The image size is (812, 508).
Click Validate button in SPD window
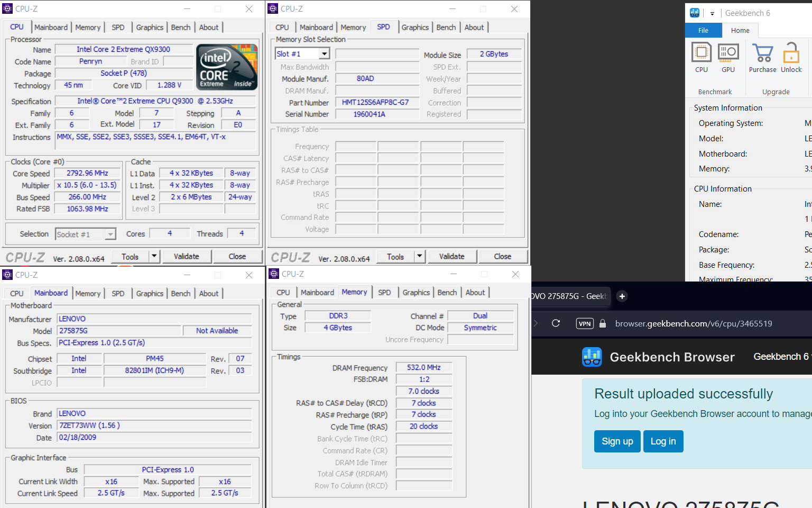(x=452, y=256)
